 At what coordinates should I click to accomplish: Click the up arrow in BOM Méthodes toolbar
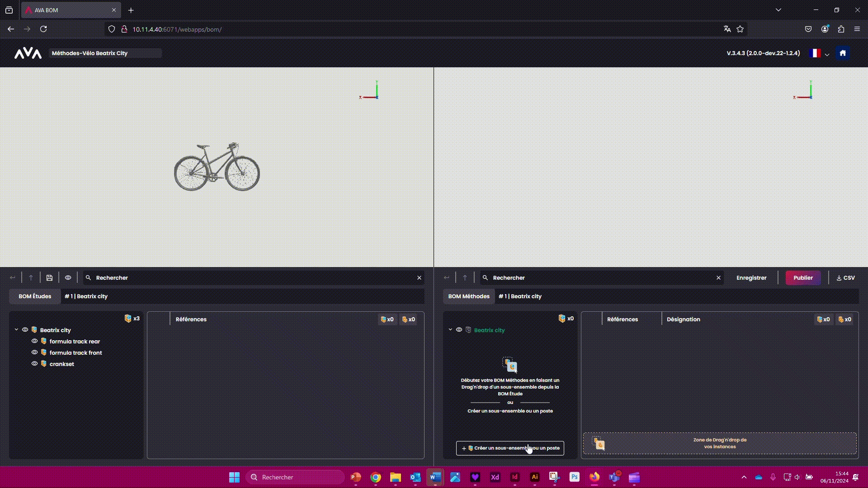click(465, 278)
